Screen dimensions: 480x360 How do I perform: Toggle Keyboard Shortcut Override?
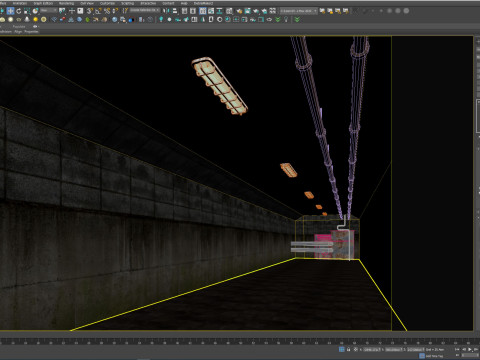[80, 11]
